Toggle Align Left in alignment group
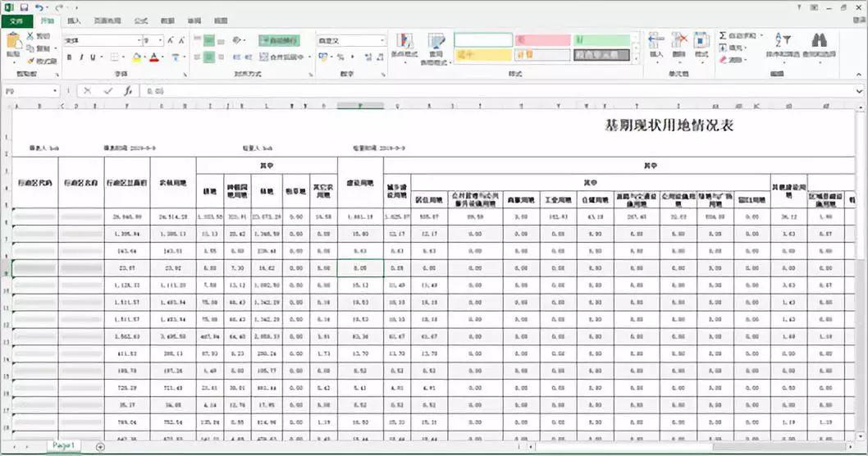 click(197, 57)
